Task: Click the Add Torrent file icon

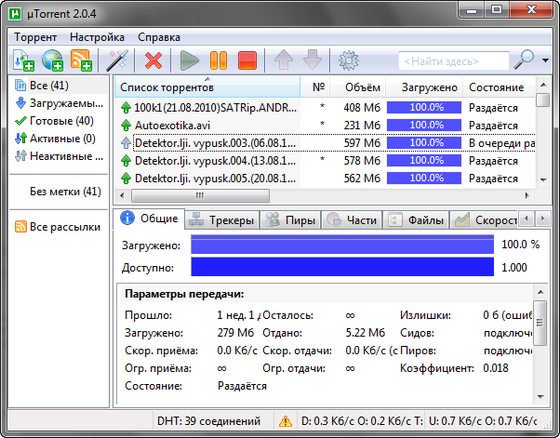Action: (24, 60)
